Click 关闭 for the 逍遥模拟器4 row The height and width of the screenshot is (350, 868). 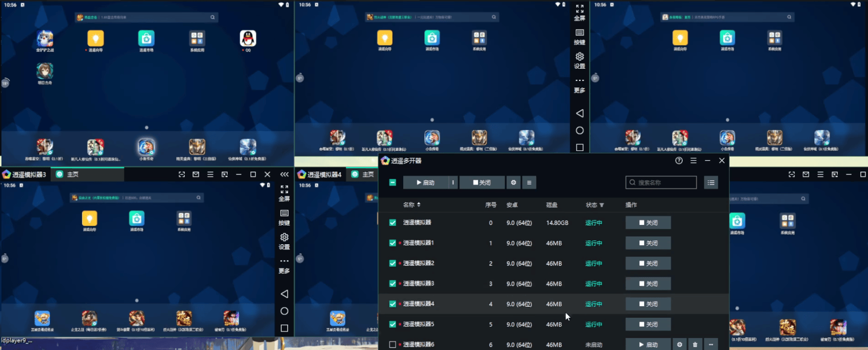click(648, 304)
